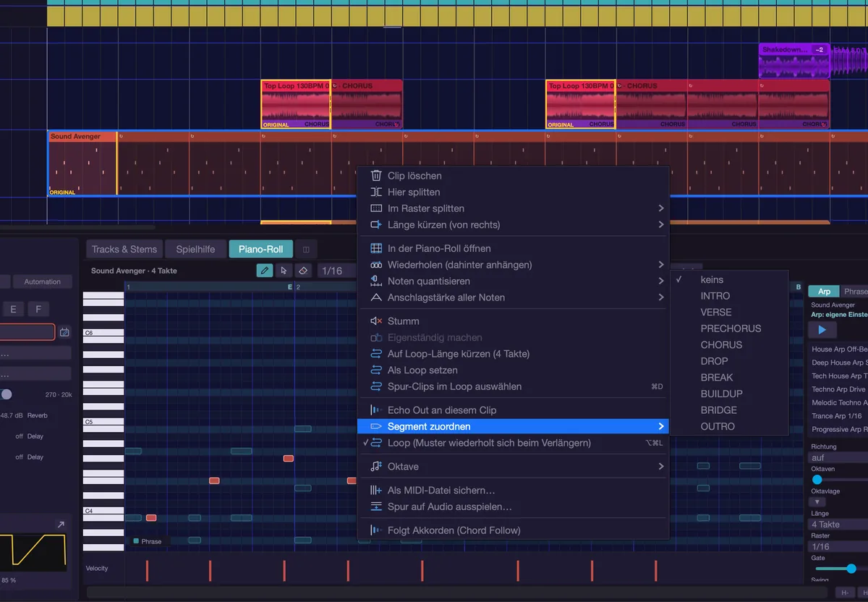Click the loop icon beside Als Loop setzen
This screenshot has height=602, width=868.
click(x=376, y=370)
